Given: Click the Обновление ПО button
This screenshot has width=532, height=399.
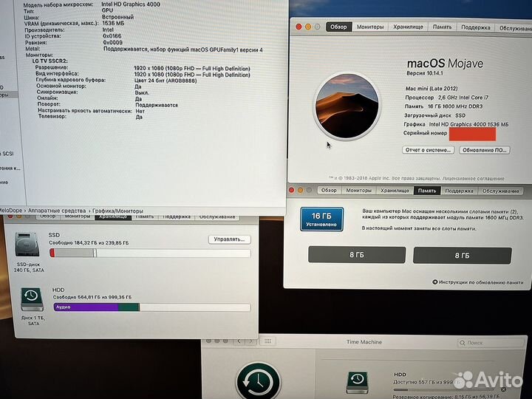Looking at the screenshot, I should coord(485,150).
